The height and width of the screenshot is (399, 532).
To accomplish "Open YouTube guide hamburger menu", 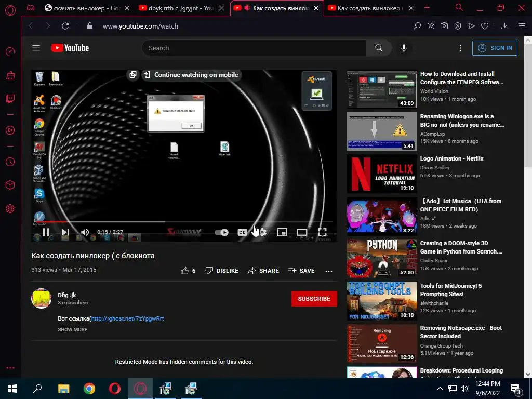I will click(x=36, y=48).
